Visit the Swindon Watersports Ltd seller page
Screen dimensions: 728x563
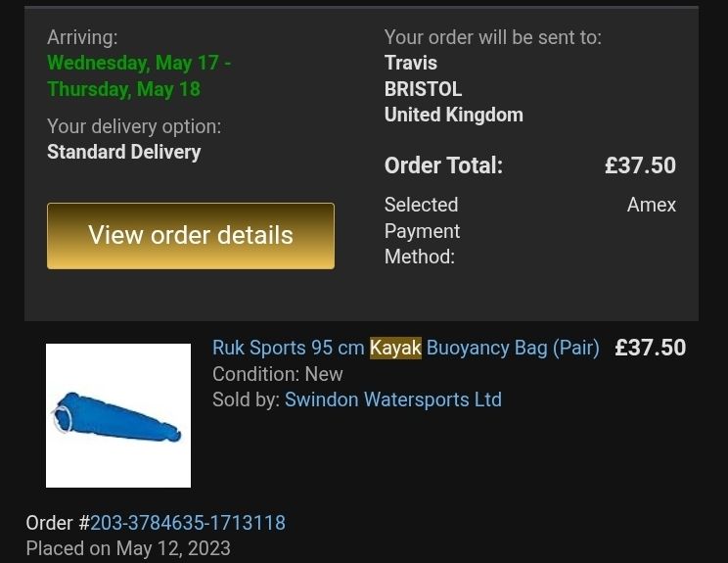tap(392, 399)
